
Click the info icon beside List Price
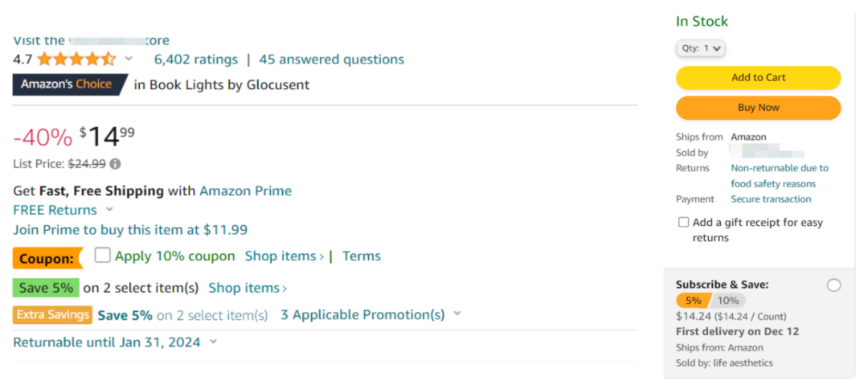click(x=115, y=164)
